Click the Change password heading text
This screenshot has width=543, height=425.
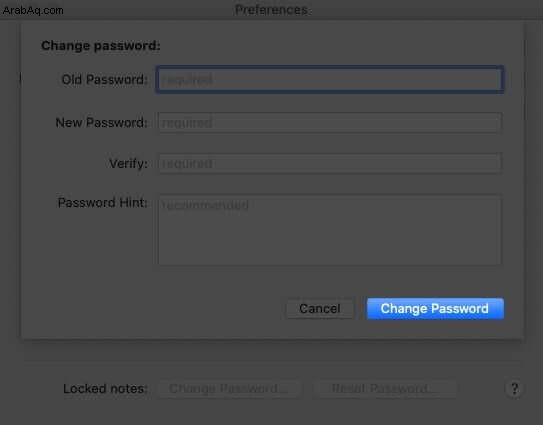click(101, 45)
